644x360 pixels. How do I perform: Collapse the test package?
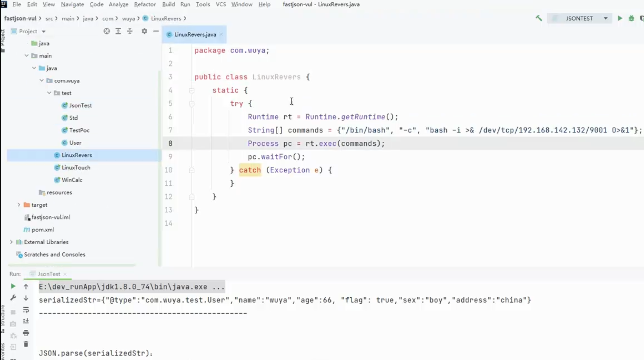(49, 93)
